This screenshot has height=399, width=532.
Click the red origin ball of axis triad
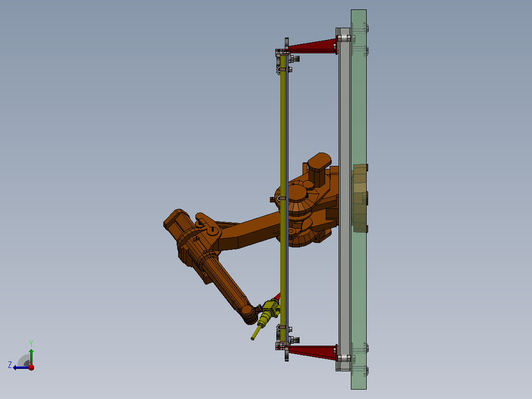[31, 367]
